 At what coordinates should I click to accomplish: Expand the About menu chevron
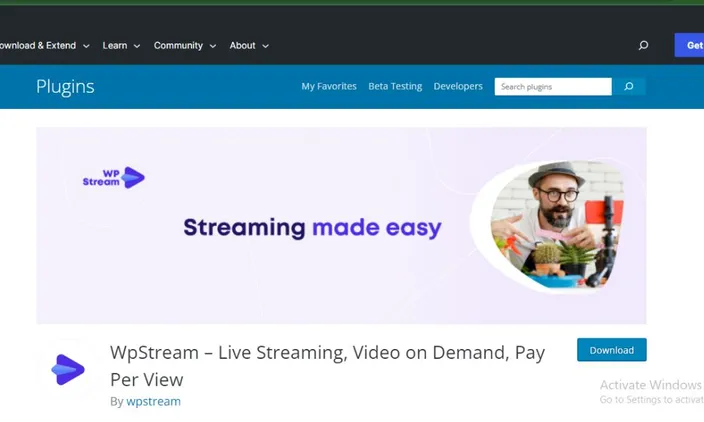pos(265,46)
